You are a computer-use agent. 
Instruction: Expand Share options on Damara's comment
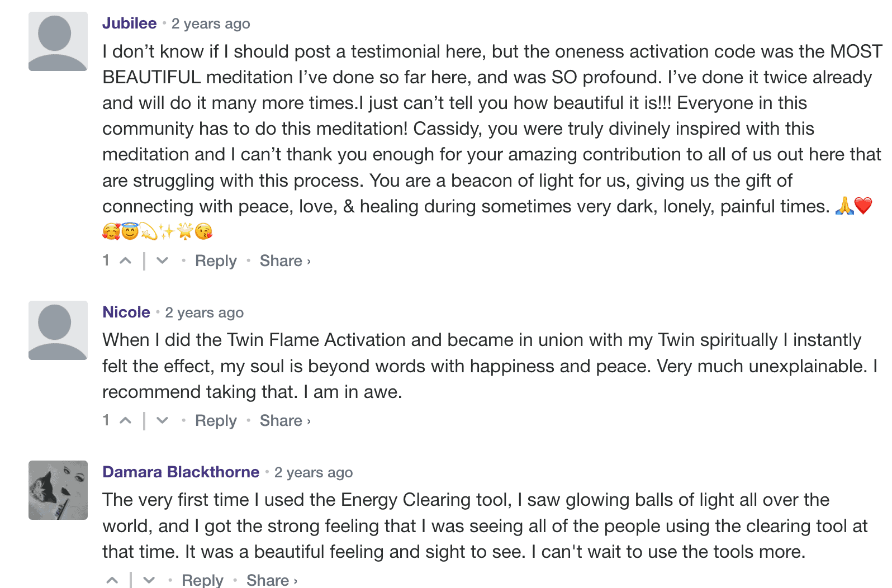(272, 580)
